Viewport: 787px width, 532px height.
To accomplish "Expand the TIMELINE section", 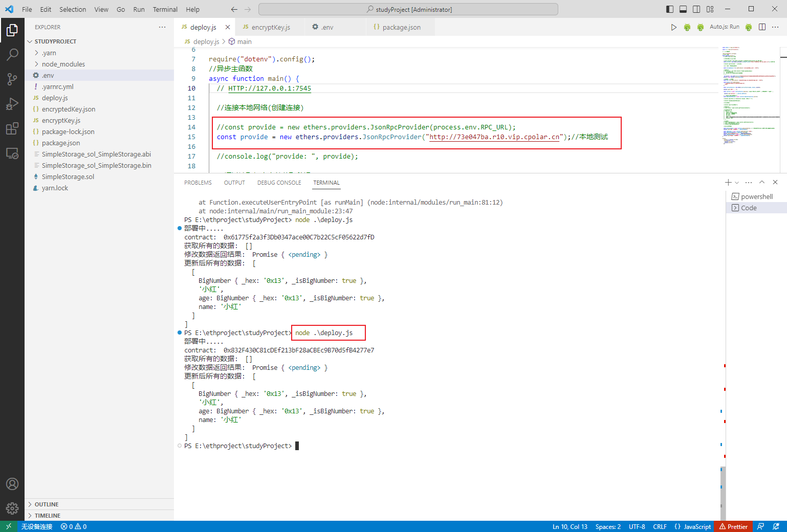I will [x=48, y=516].
